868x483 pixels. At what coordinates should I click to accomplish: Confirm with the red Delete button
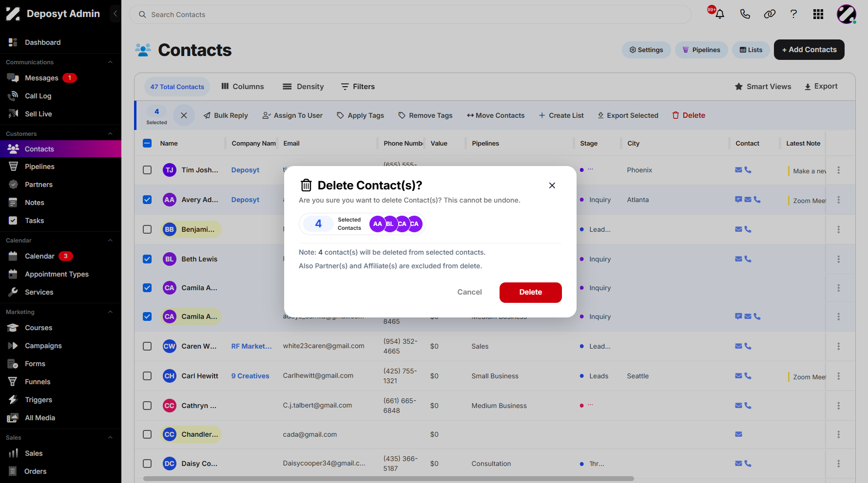coord(530,292)
